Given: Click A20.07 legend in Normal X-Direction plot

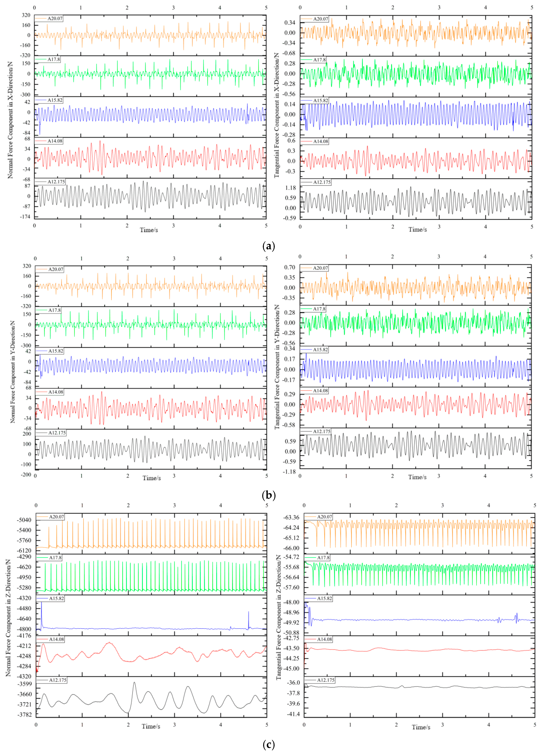Looking at the screenshot, I should point(55,19).
